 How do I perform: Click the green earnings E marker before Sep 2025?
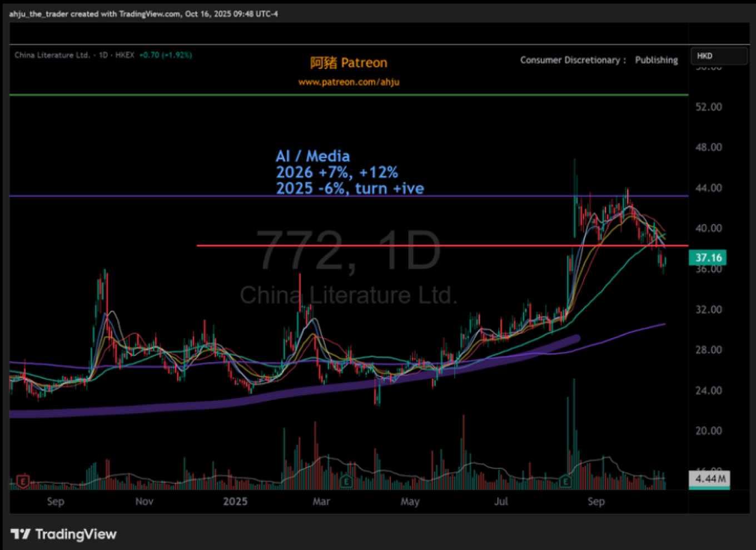(566, 482)
